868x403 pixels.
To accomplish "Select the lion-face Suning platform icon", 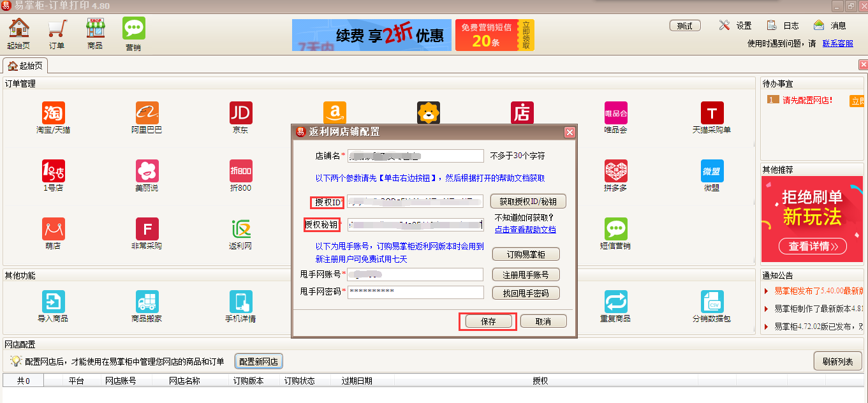I will pos(429,113).
